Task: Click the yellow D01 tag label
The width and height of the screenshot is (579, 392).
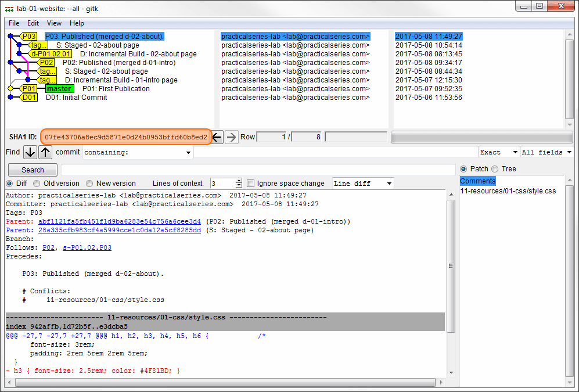Action: coord(29,98)
